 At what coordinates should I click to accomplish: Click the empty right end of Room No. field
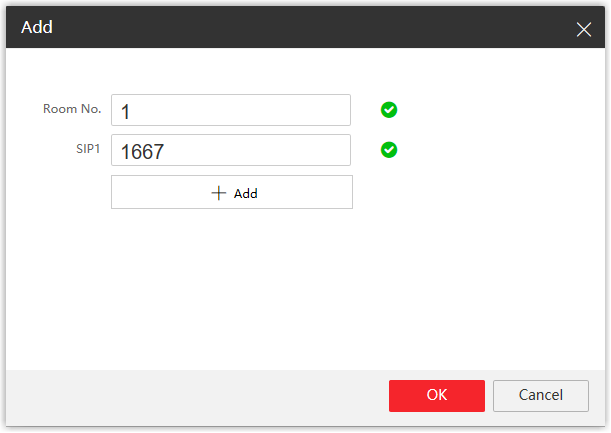point(320,110)
